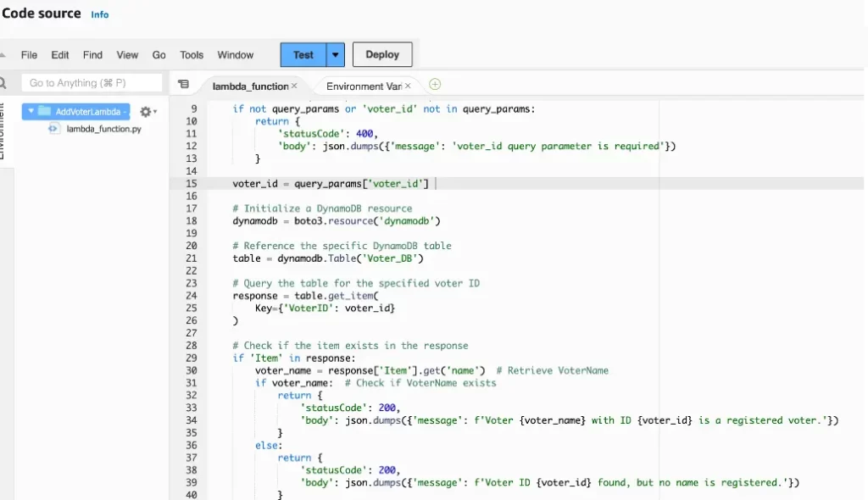The height and width of the screenshot is (500, 868).
Task: Click the text "voter_id = query_params['voter_id']"
Action: [x=331, y=183]
